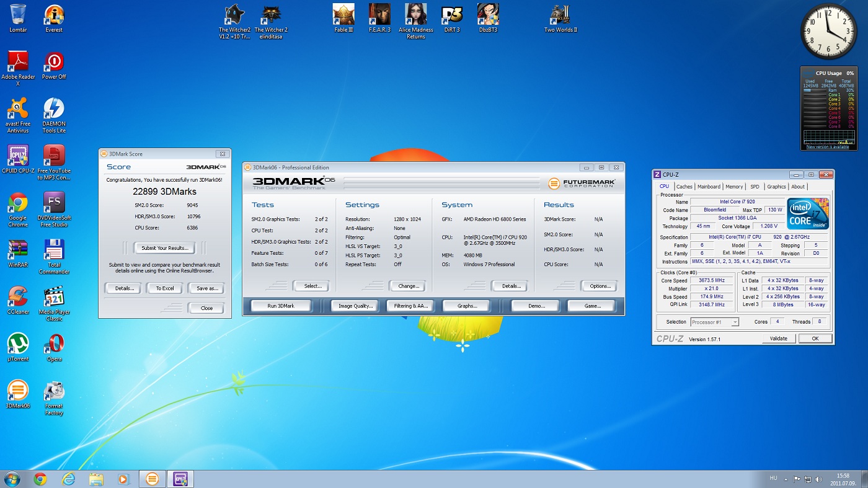Open The Witcher 2 elindítása shortcut
The width and height of the screenshot is (868, 488).
[271, 22]
